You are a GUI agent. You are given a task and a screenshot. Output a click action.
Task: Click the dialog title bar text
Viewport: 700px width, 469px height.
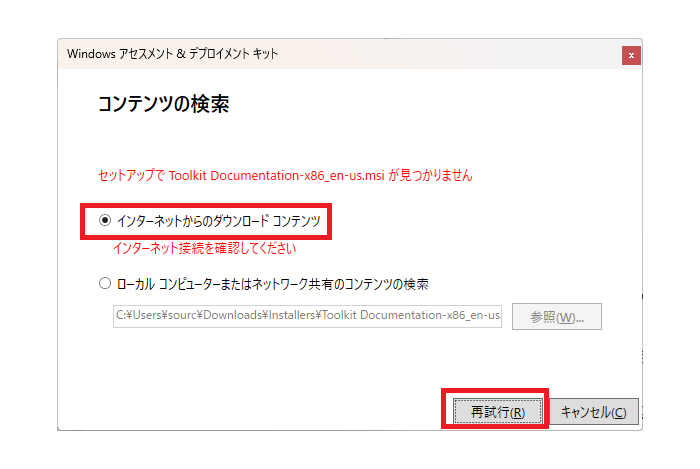(172, 53)
